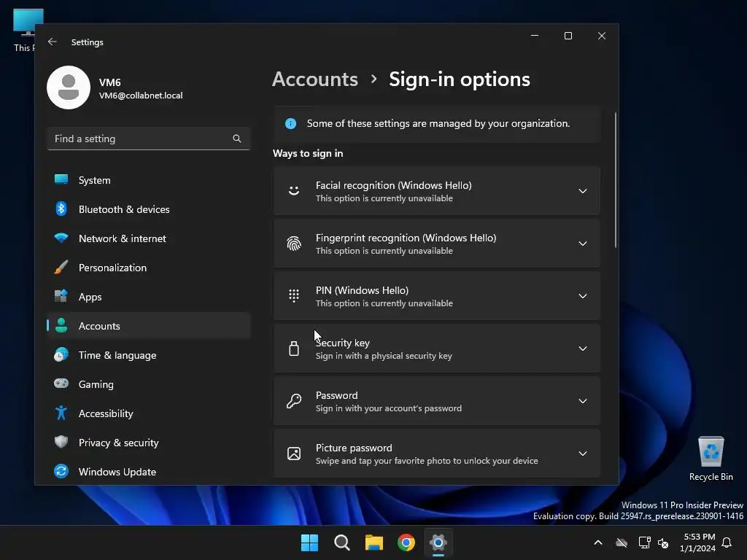Click the Apps icon in sidebar
The image size is (747, 560).
pos(61,296)
